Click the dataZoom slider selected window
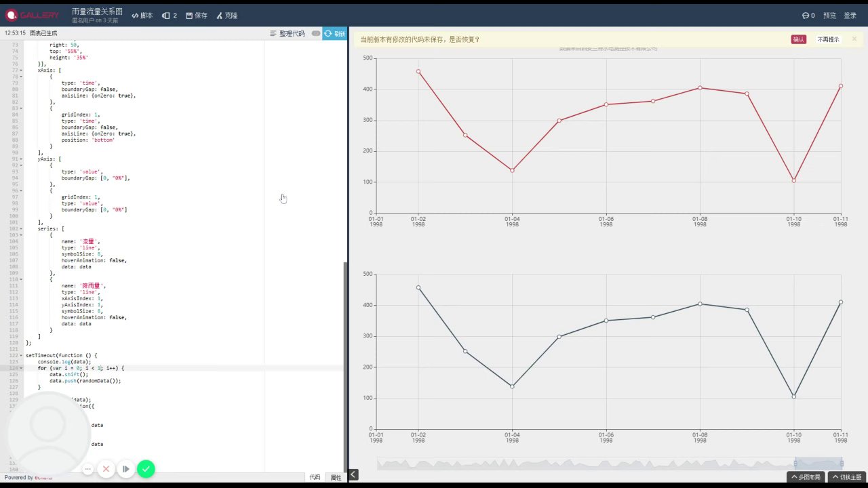The image size is (868, 488). tap(818, 464)
